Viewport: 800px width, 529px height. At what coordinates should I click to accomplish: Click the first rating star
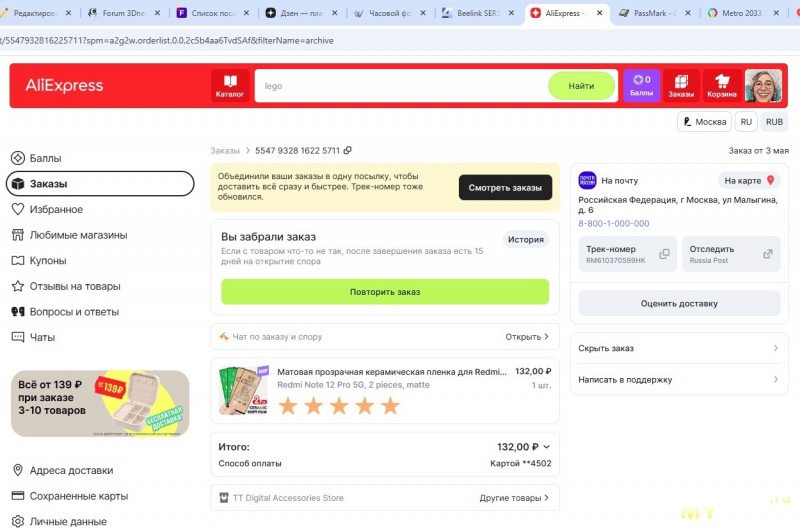click(x=288, y=406)
